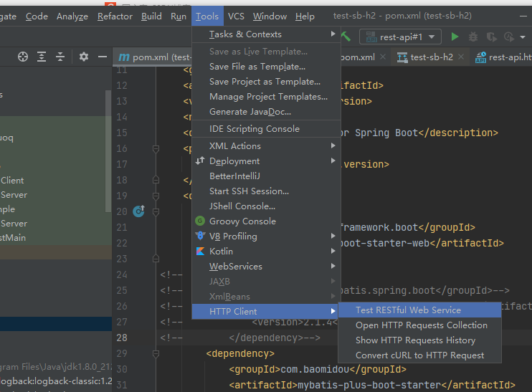Click line number 28 in the gutter
Viewport: 532px width, 392px height.
pyautogui.click(x=122, y=338)
